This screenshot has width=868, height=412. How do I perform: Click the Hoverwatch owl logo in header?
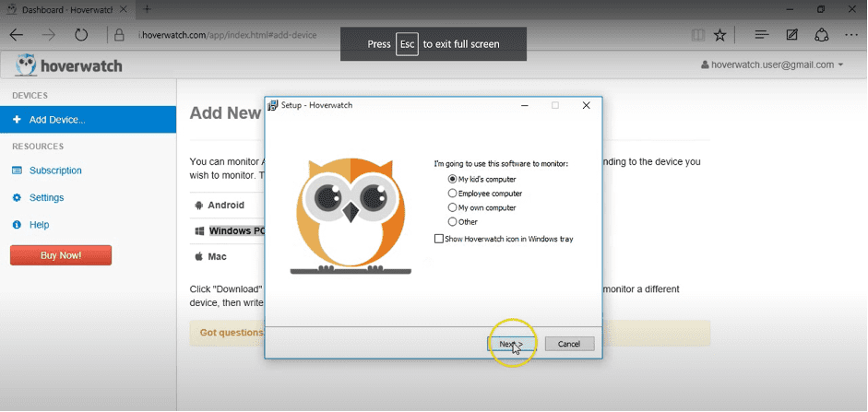(26, 65)
